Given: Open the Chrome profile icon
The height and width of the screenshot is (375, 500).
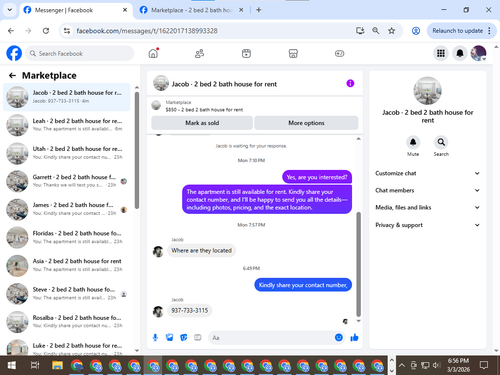Looking at the screenshot, I should coord(416,31).
